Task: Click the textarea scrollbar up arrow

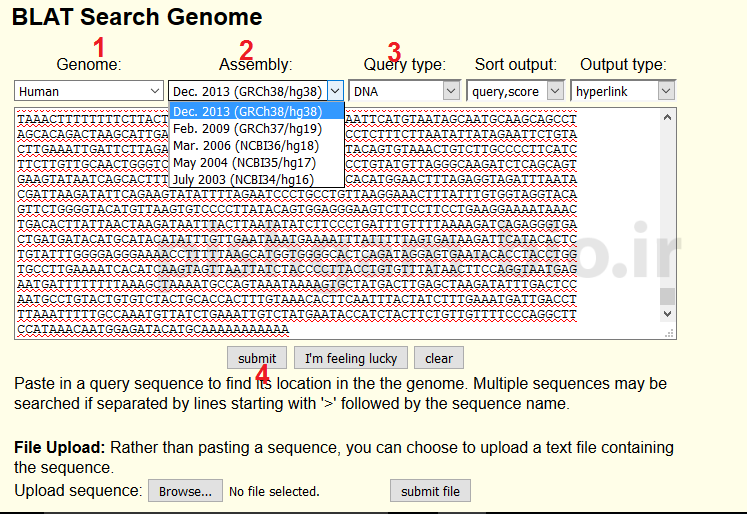Action: point(667,117)
